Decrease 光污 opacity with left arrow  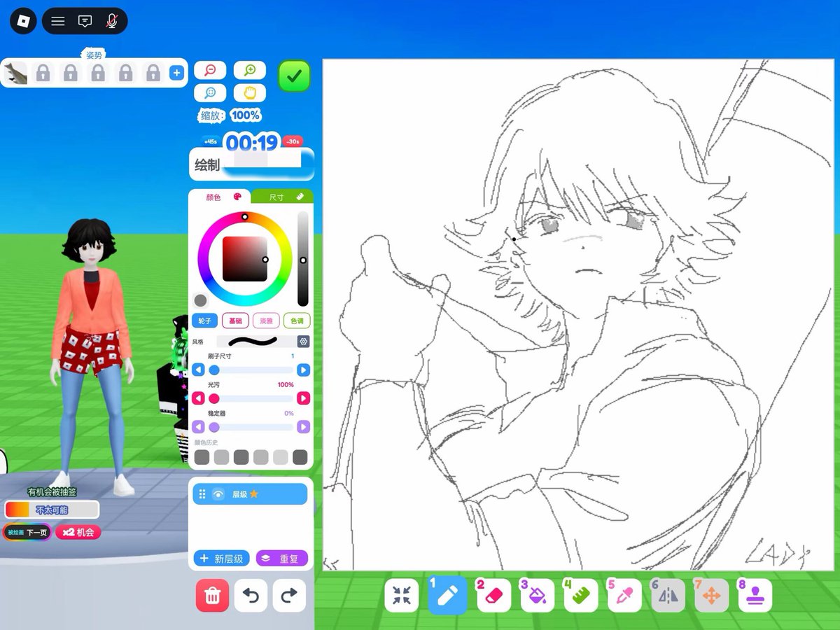click(199, 398)
